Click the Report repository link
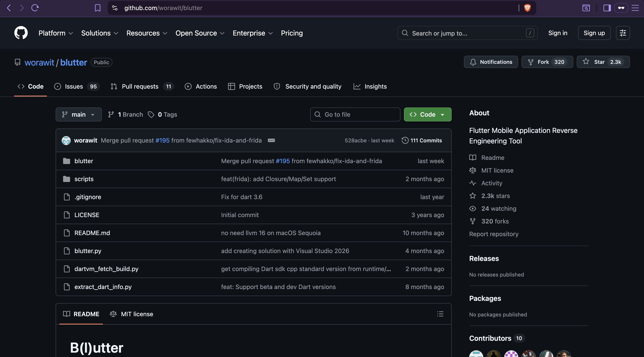Image resolution: width=644 pixels, height=357 pixels. [x=494, y=234]
